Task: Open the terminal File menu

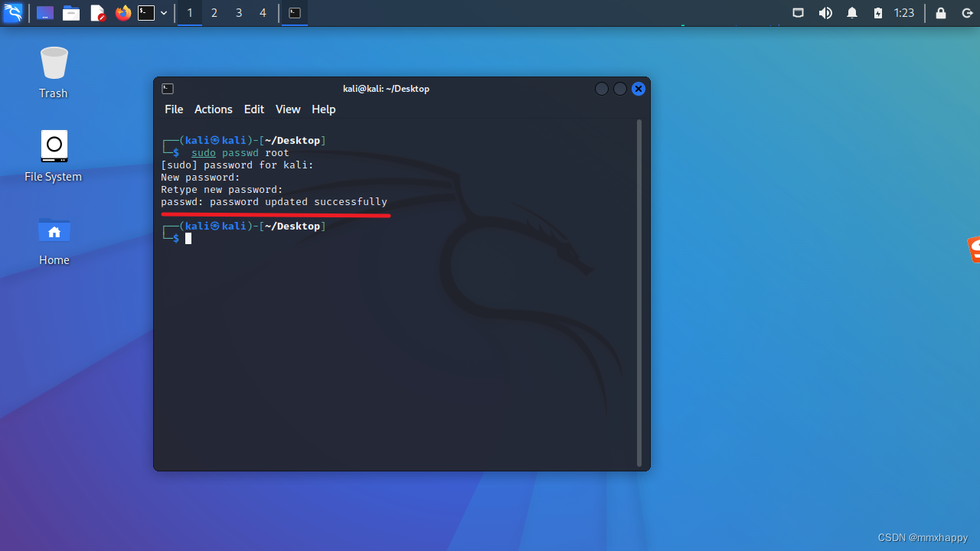Action: coord(174,109)
